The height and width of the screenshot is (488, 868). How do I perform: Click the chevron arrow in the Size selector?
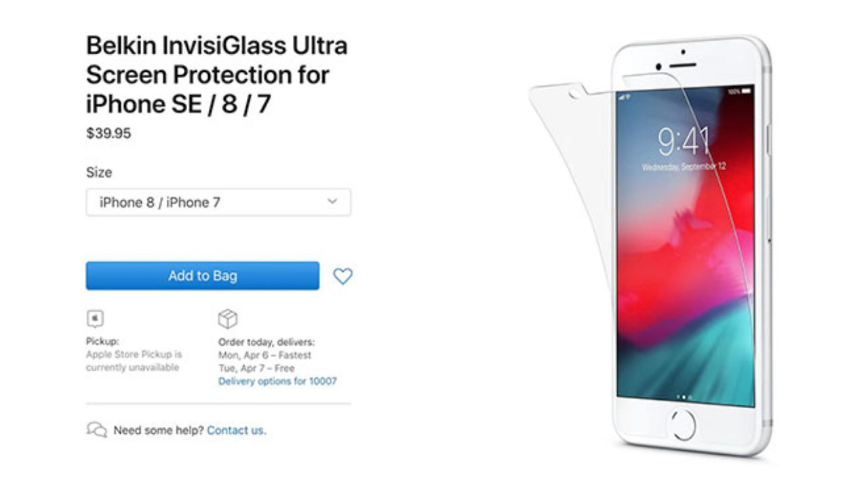coord(332,201)
